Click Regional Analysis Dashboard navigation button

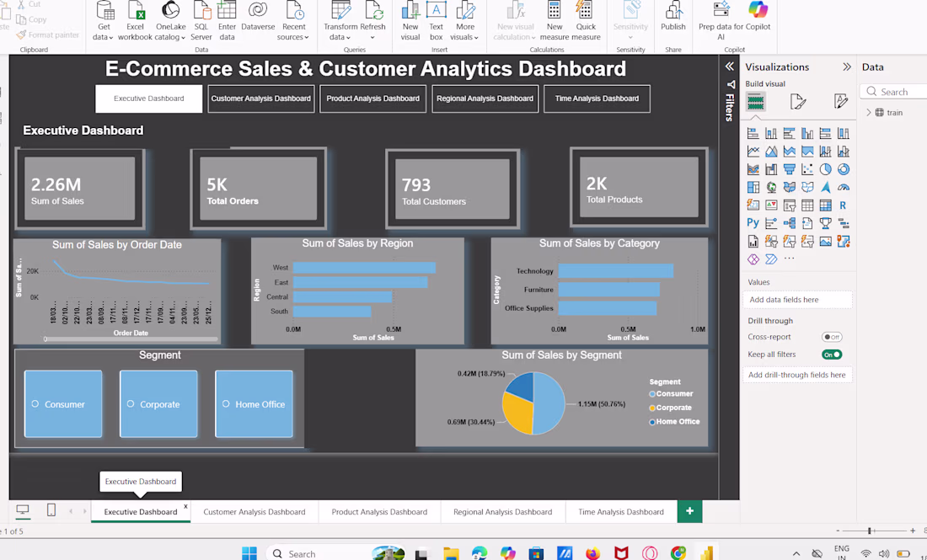pyautogui.click(x=485, y=99)
